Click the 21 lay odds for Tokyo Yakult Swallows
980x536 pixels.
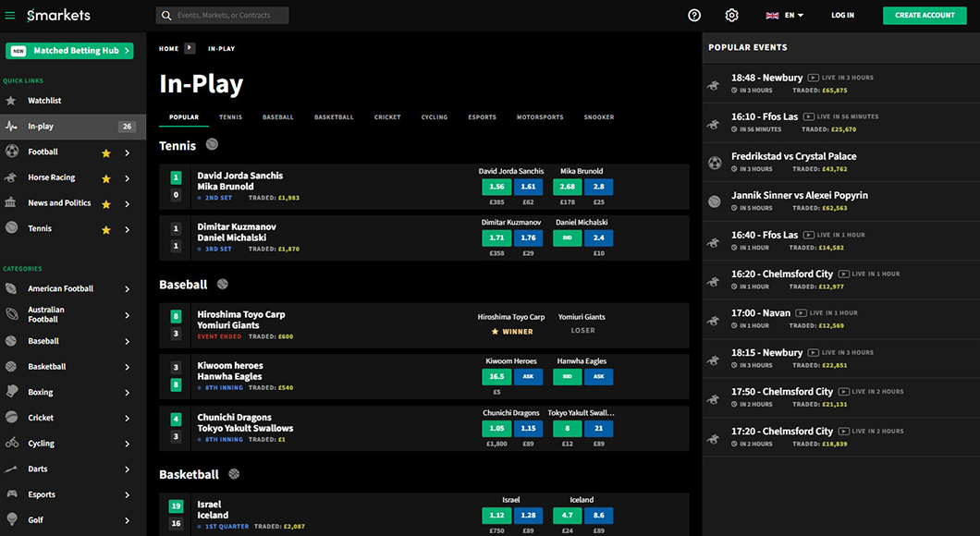point(599,429)
